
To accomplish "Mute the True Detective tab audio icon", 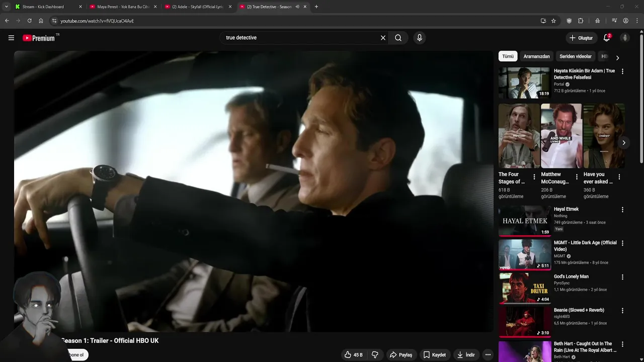I will (x=297, y=7).
